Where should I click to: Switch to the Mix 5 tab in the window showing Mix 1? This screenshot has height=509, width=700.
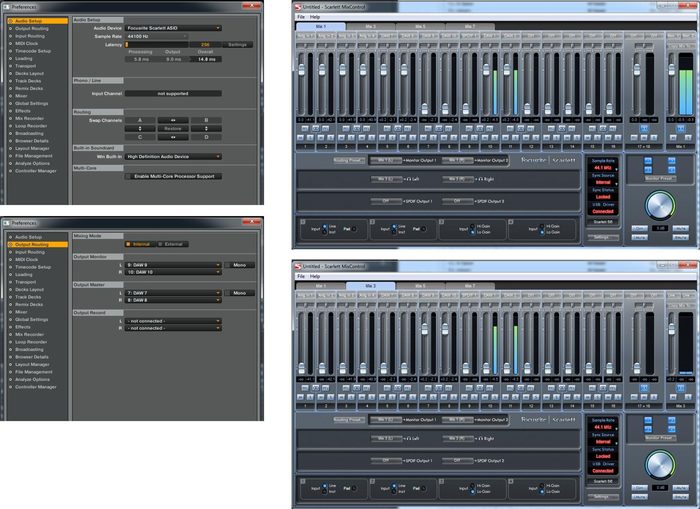[x=420, y=27]
